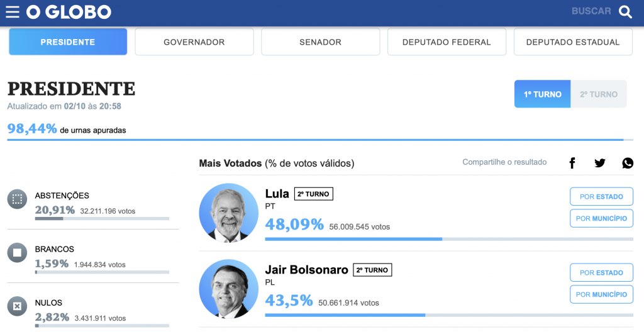Open the Deputado Federal tab
644x332 pixels.
[447, 42]
